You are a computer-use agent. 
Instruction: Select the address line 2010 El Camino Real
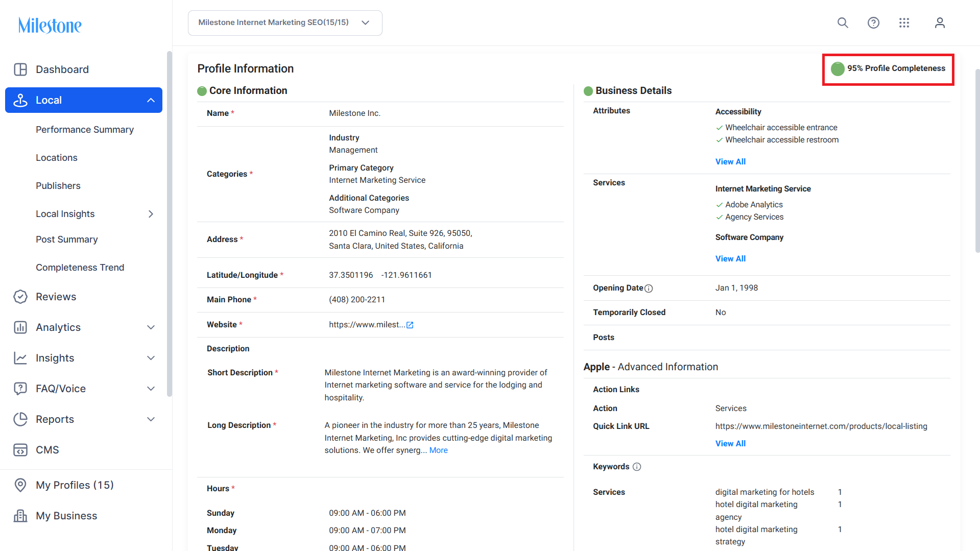tap(400, 233)
